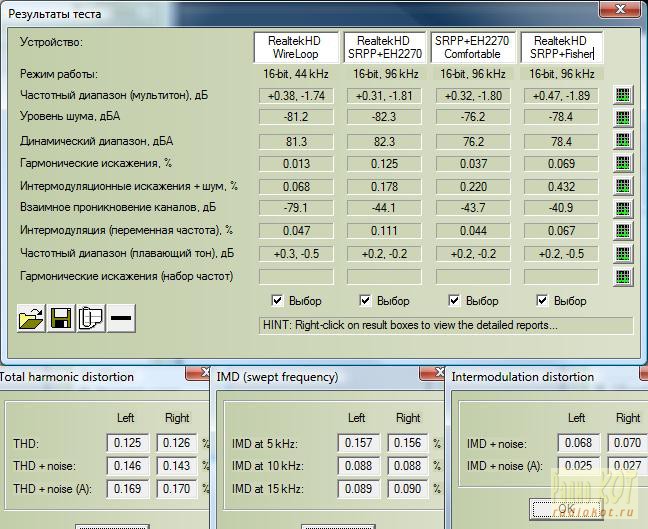648x529 pixels.
Task: Click the save results floppy disk icon
Action: (61, 318)
